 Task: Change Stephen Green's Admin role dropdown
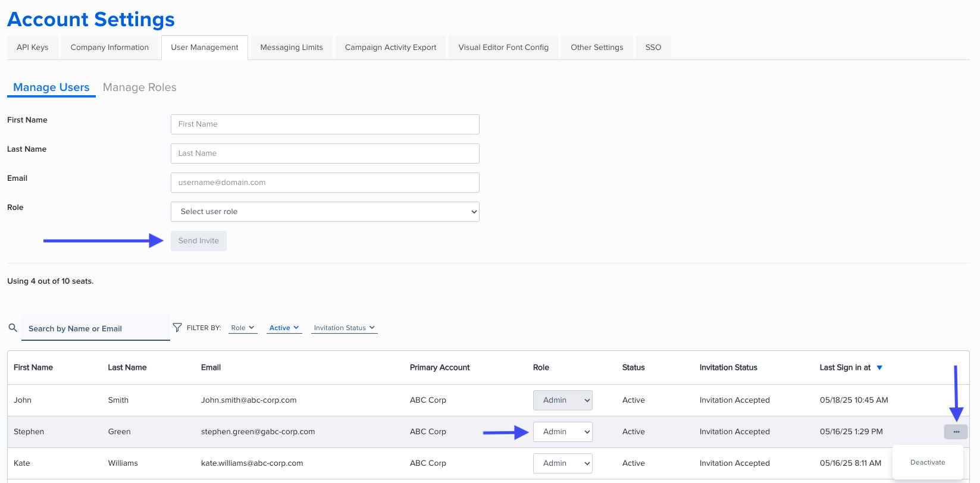pyautogui.click(x=563, y=432)
